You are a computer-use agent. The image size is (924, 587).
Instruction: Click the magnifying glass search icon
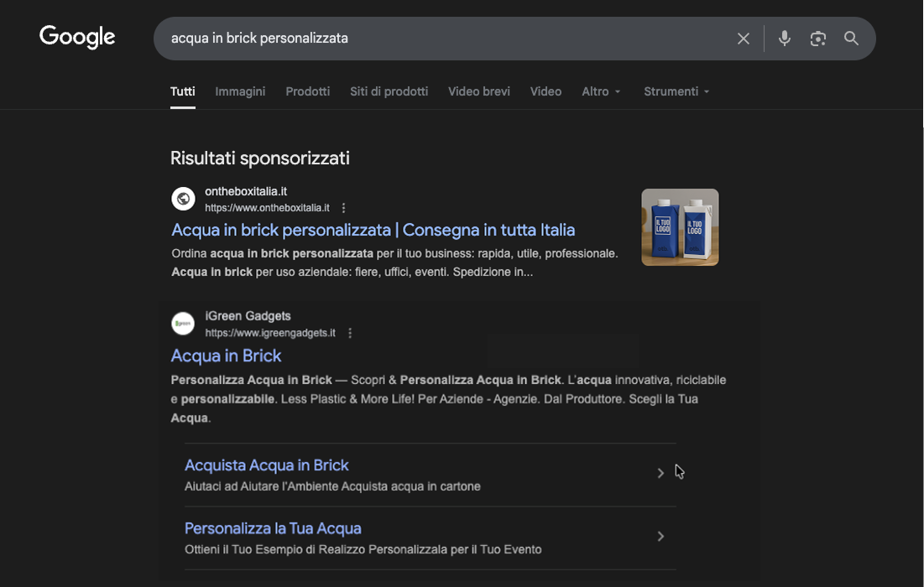[x=851, y=39]
